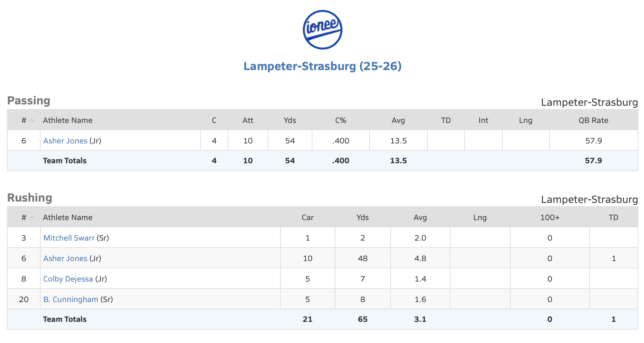Click the sort arrow in Passing # column
Viewport: 644px width, 343px height.
click(x=32, y=120)
